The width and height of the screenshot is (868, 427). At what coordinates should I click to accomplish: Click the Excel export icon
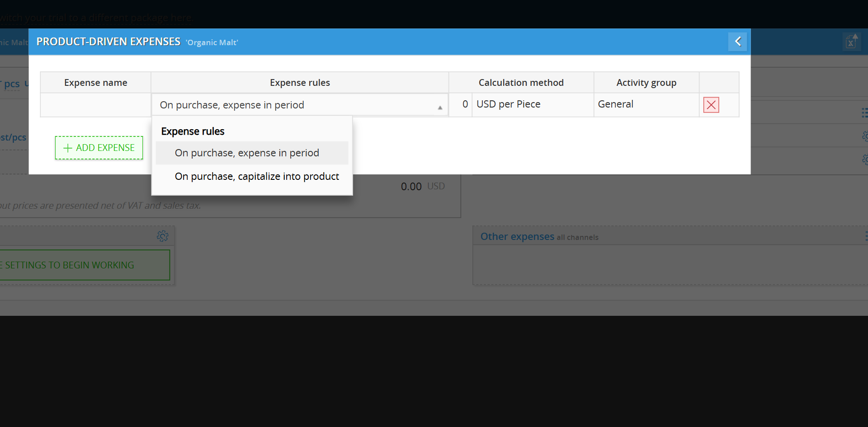tap(851, 42)
